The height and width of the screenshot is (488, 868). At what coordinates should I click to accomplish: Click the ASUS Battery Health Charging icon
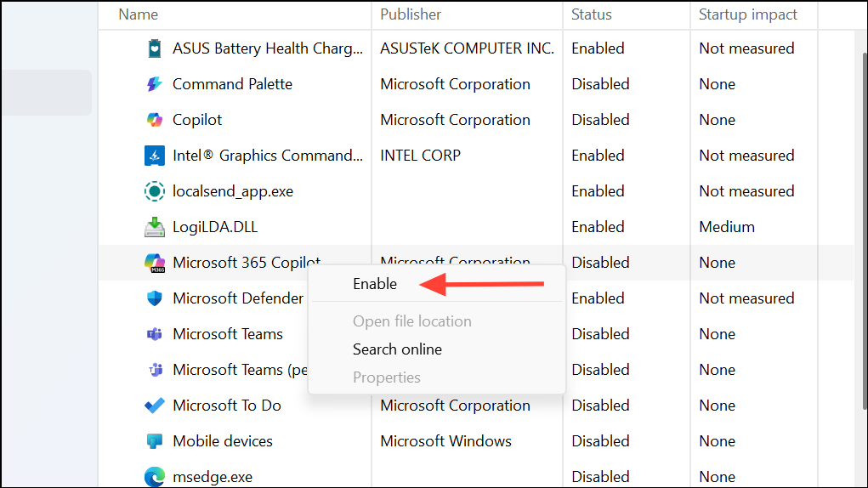(155, 48)
